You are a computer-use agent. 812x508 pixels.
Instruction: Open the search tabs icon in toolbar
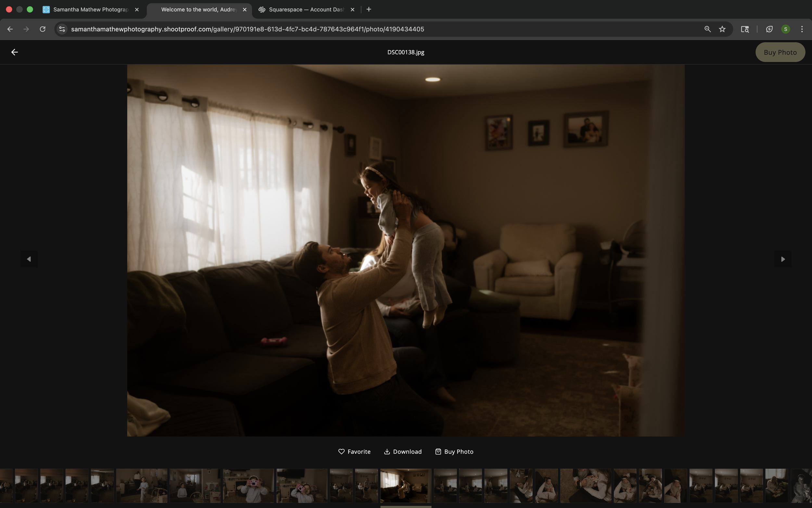[745, 29]
